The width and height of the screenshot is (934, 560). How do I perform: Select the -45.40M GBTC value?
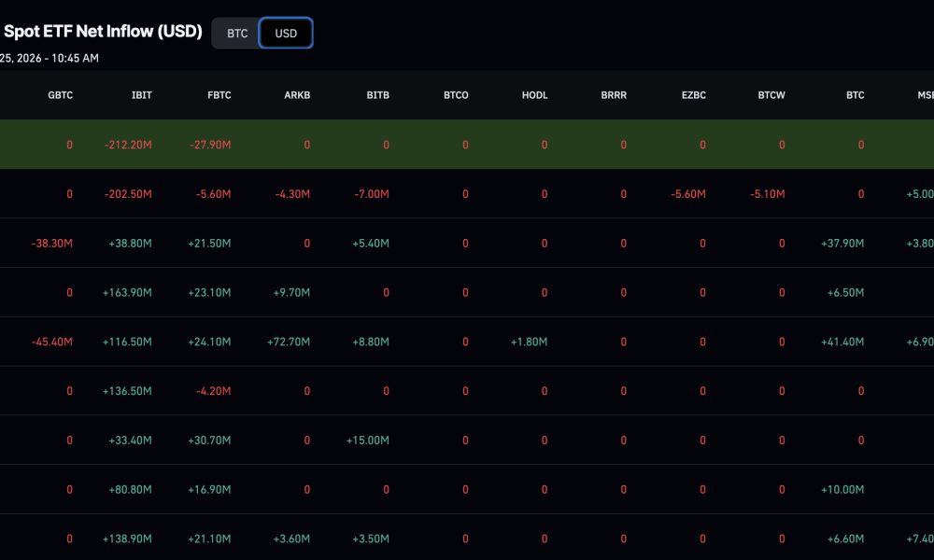click(x=51, y=343)
